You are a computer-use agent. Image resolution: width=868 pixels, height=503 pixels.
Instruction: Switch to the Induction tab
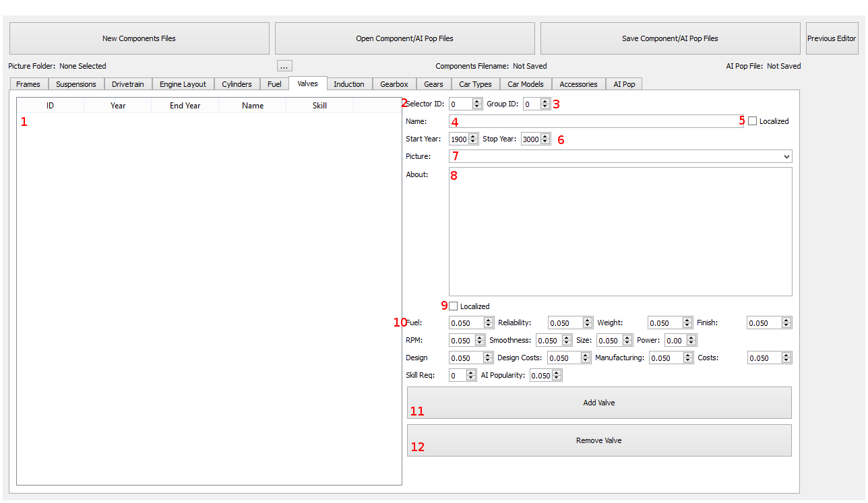pyautogui.click(x=348, y=84)
